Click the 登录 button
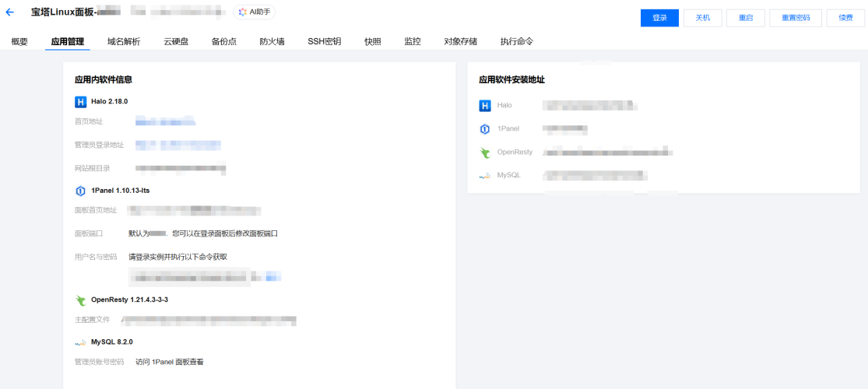868x389 pixels. pos(659,18)
